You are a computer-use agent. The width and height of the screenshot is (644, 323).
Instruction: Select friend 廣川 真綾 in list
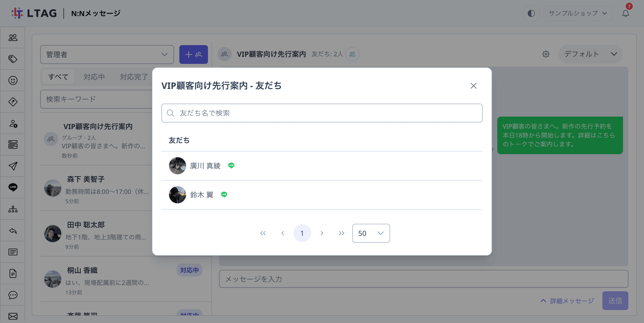click(x=322, y=166)
